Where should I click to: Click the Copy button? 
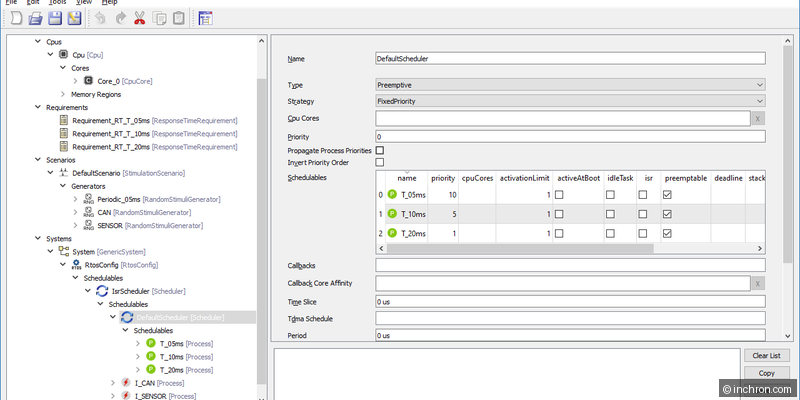(767, 373)
